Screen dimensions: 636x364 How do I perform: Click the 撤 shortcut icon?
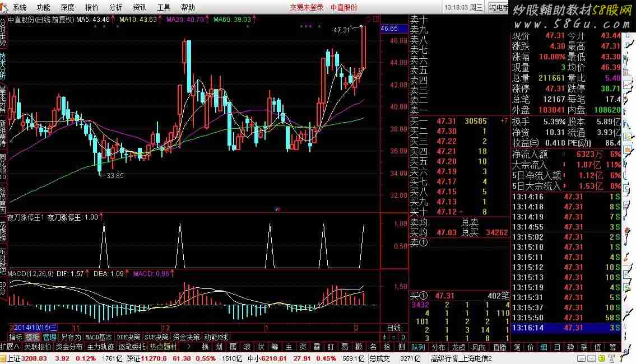pyautogui.click(x=359, y=347)
